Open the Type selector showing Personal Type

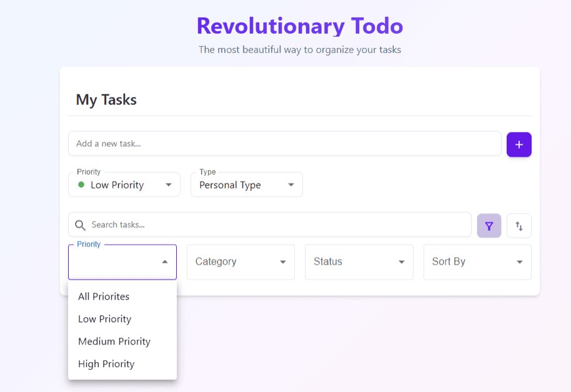click(x=247, y=185)
